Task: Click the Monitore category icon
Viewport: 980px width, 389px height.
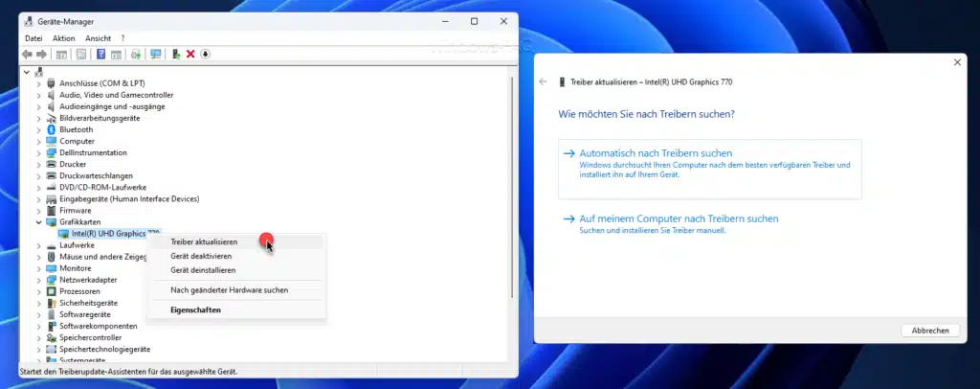Action: (x=52, y=268)
